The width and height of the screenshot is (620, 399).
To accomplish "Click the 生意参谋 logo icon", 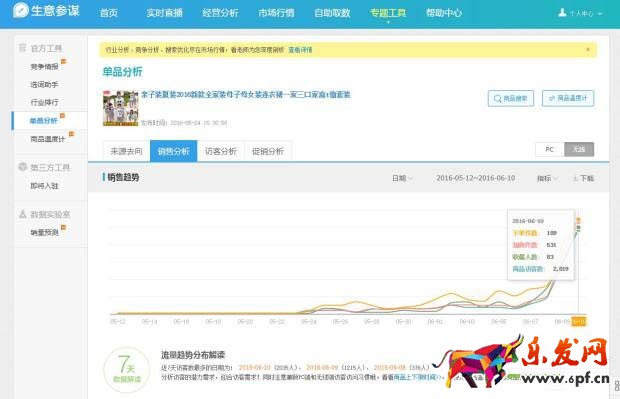I will tap(21, 11).
